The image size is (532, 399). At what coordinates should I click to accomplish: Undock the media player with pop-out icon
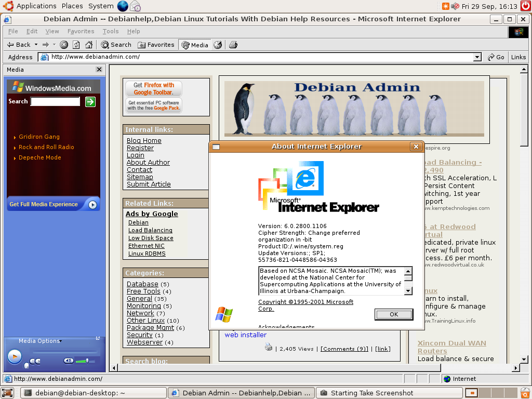tap(98, 338)
